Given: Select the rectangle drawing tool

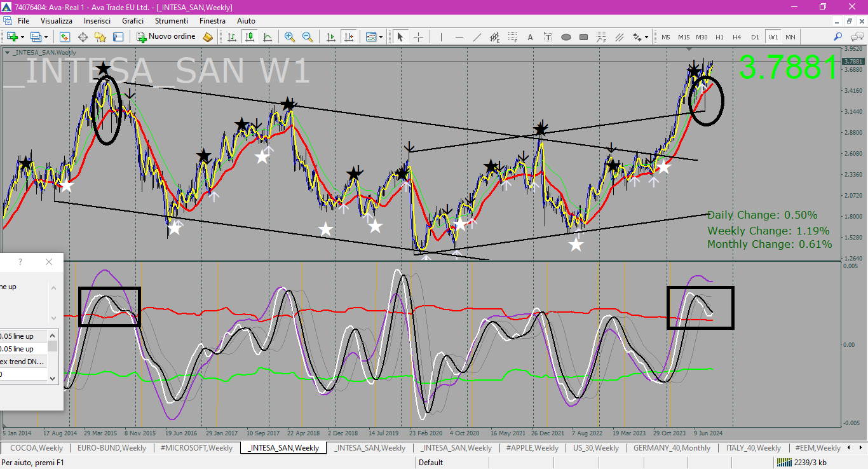Looking at the screenshot, I should click(584, 37).
